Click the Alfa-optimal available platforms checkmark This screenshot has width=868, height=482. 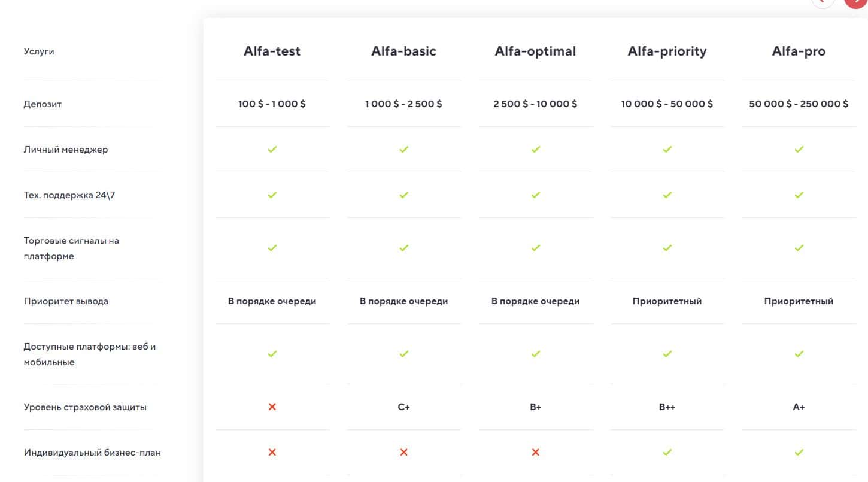(x=536, y=354)
